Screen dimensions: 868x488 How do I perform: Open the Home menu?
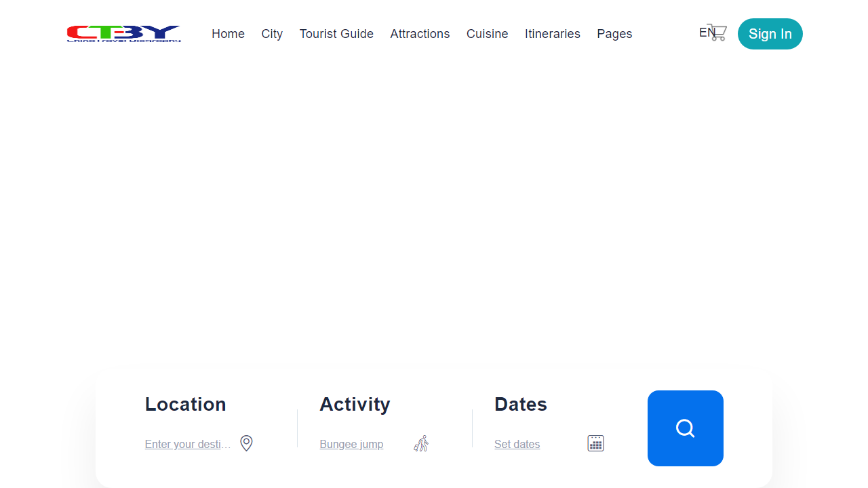click(228, 34)
